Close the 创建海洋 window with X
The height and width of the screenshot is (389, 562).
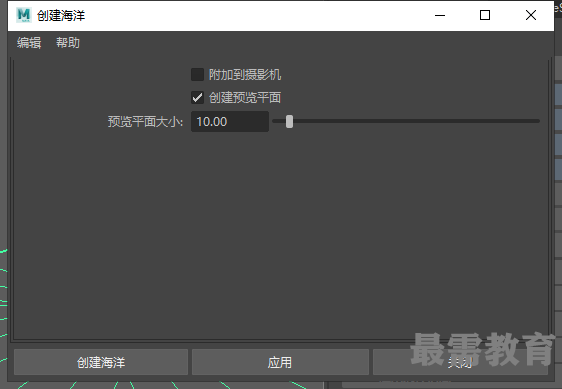click(x=531, y=15)
